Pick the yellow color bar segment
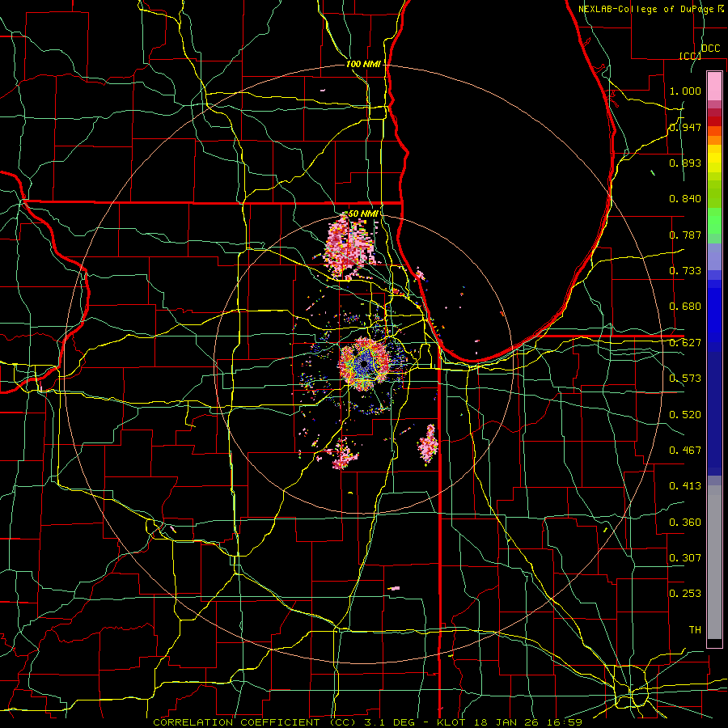The height and width of the screenshot is (728, 728). click(x=714, y=159)
